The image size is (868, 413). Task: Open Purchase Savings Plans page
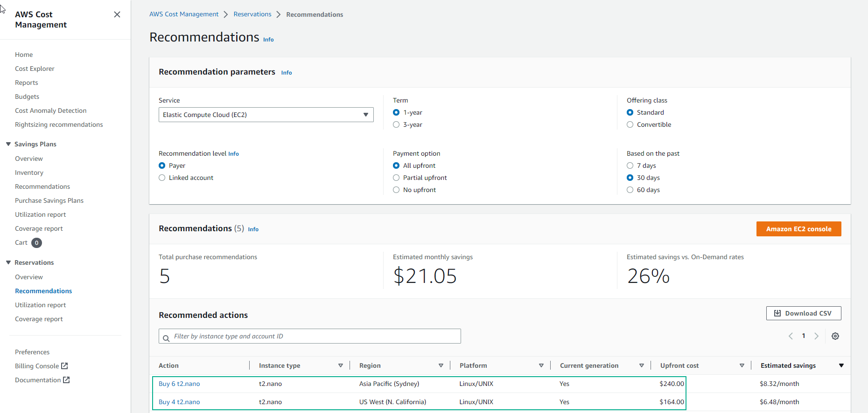tap(49, 200)
